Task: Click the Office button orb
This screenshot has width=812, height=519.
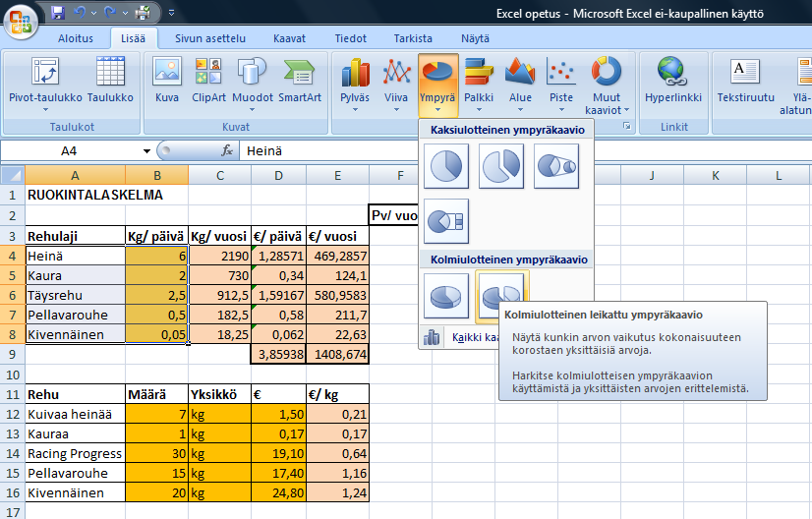Action: 21,22
